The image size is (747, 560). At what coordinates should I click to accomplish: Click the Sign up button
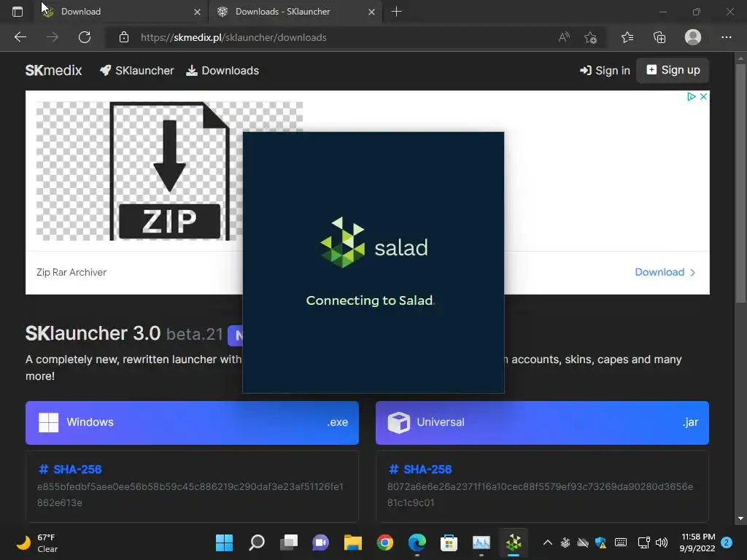(673, 71)
